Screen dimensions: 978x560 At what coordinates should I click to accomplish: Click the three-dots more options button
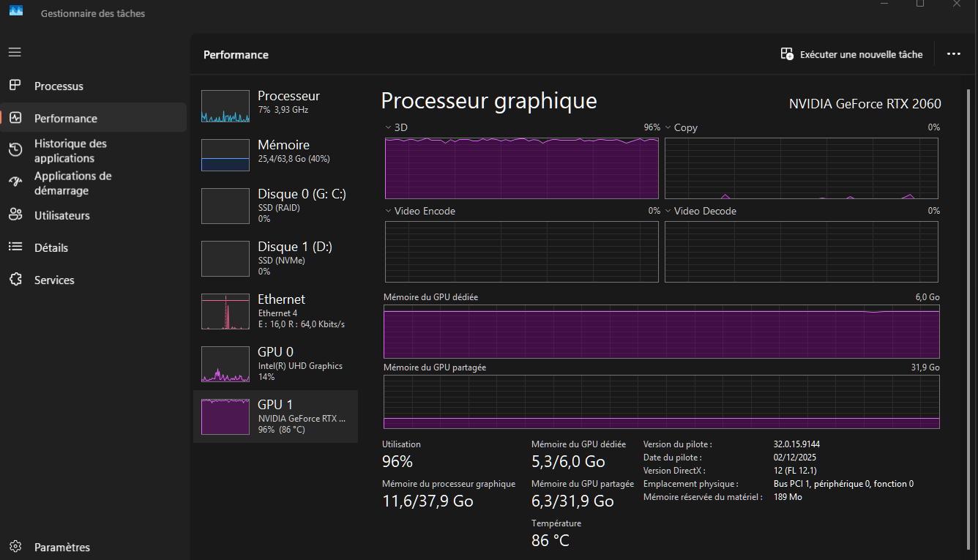click(953, 54)
